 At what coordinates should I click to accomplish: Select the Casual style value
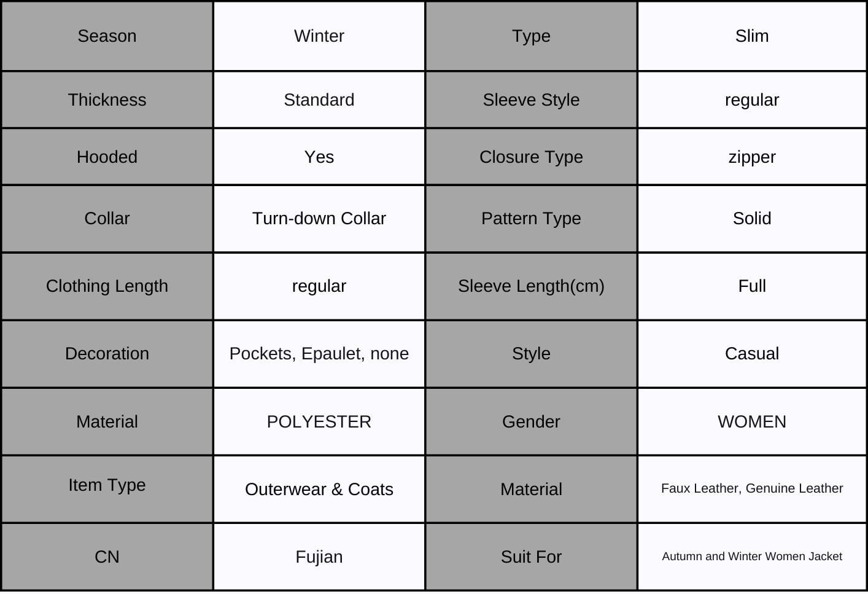click(x=751, y=353)
